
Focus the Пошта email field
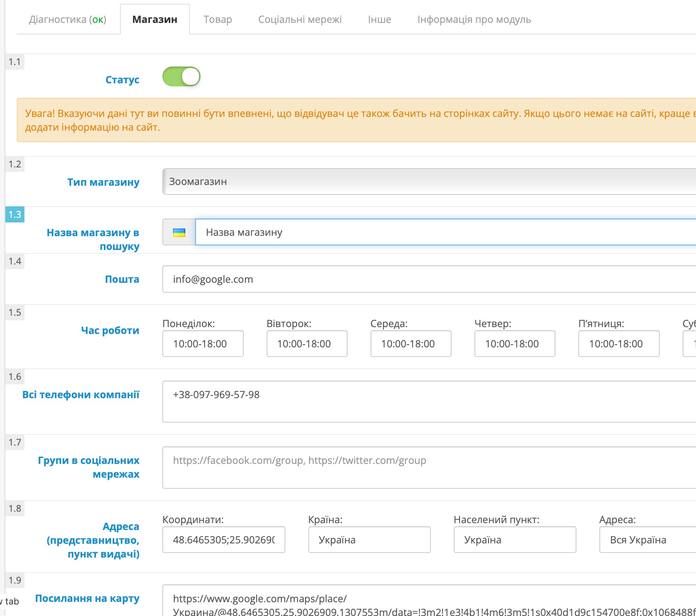tap(429, 279)
